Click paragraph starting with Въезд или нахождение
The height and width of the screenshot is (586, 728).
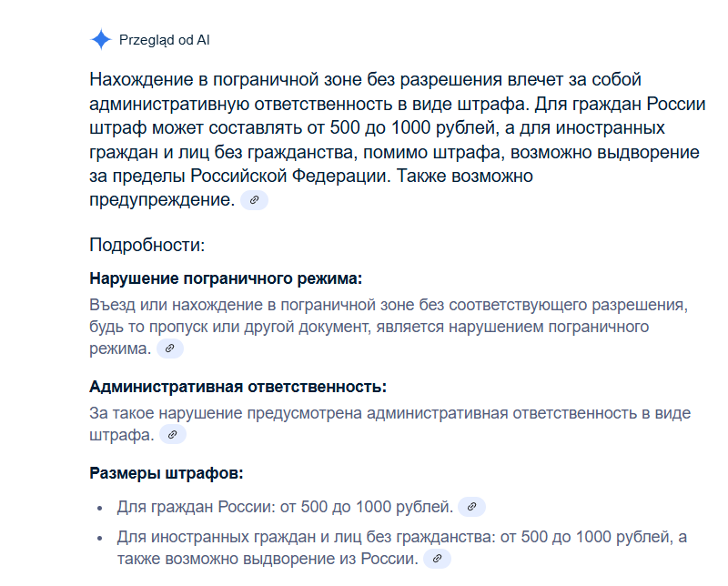pos(389,327)
